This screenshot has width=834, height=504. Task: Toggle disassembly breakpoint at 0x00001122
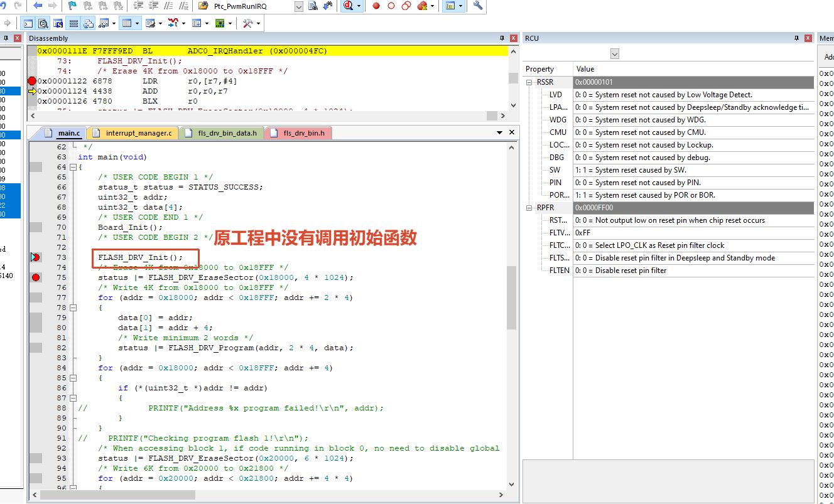tap(32, 81)
